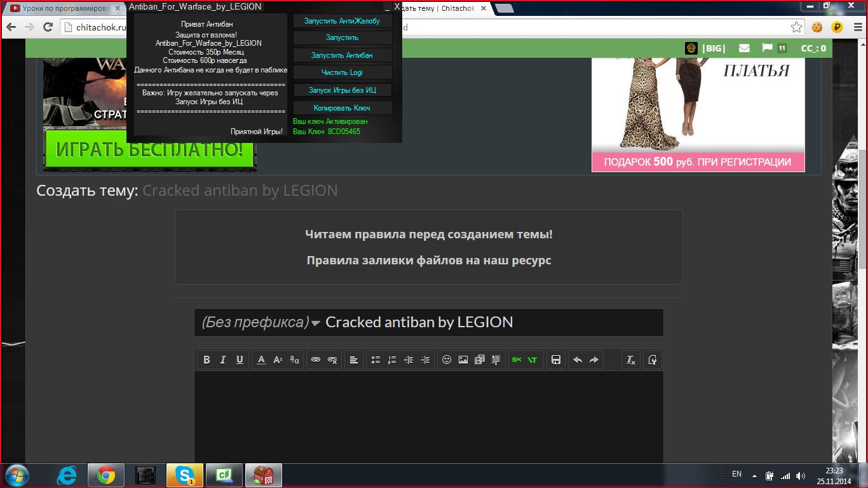The height and width of the screenshot is (488, 868).
Task: Click 'Читаем правила перед созданием темы!' text
Action: (x=429, y=234)
